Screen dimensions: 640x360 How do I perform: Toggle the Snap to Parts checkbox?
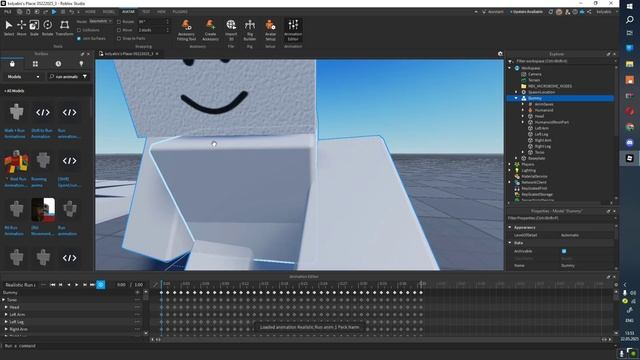click(x=119, y=38)
